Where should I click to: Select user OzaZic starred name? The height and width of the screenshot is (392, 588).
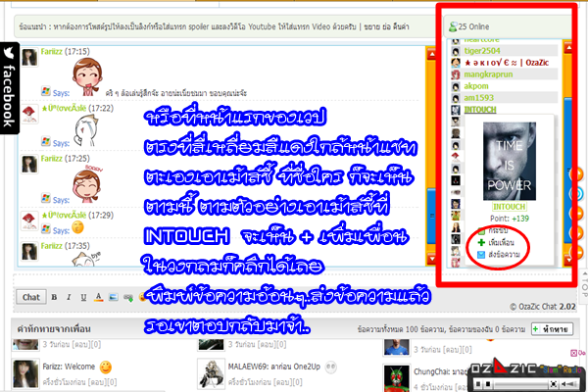[507, 63]
